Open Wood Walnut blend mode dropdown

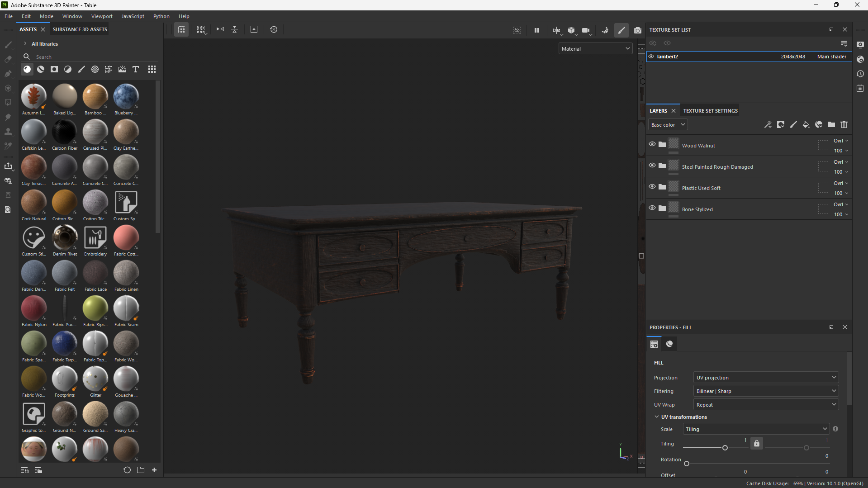click(841, 141)
